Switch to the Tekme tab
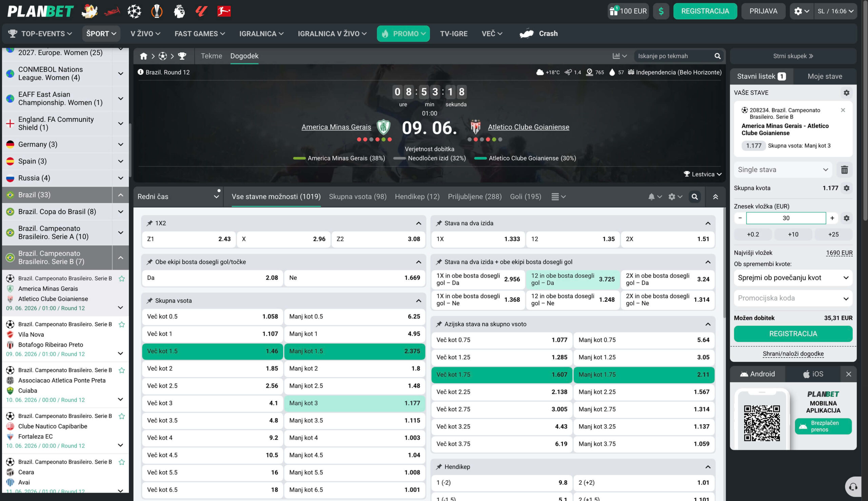 click(x=212, y=56)
